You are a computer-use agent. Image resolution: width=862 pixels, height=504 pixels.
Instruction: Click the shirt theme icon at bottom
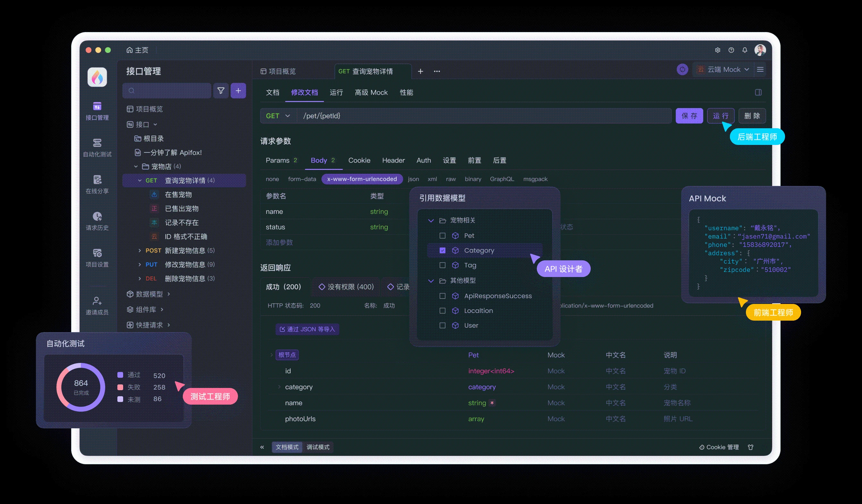coord(750,447)
